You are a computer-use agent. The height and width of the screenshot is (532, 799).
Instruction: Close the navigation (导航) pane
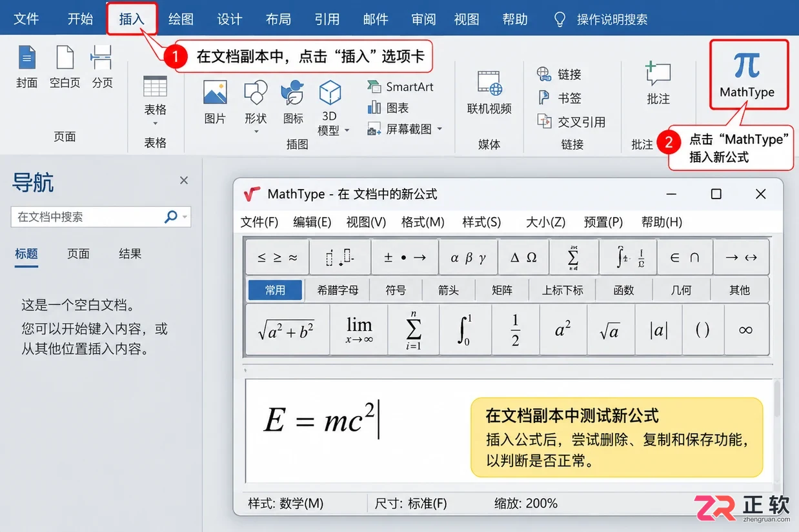pyautogui.click(x=184, y=181)
